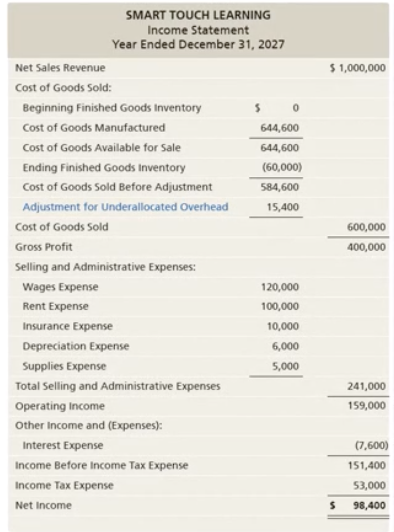This screenshot has width=394, height=532.
Task: Select the 15,400 underallocated overhead amount
Action: (x=283, y=207)
